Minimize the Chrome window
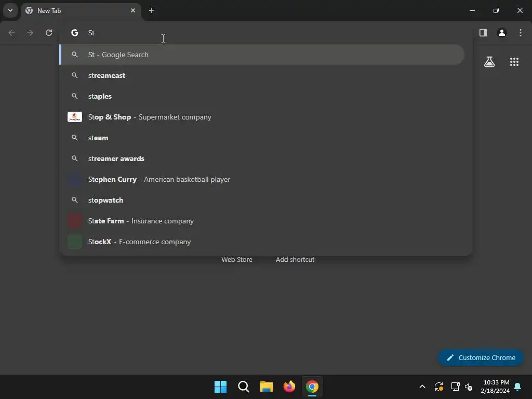Screen dimensions: 532x399 click(x=472, y=10)
